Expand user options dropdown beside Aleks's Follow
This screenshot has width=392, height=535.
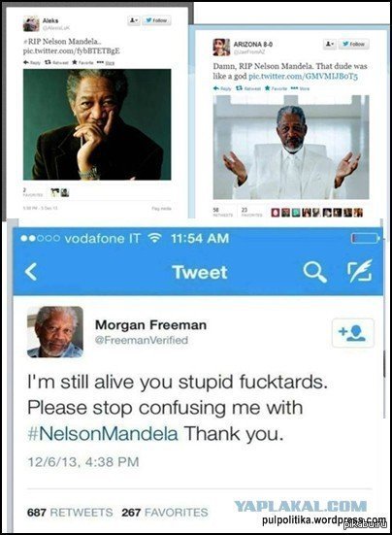[x=134, y=20]
